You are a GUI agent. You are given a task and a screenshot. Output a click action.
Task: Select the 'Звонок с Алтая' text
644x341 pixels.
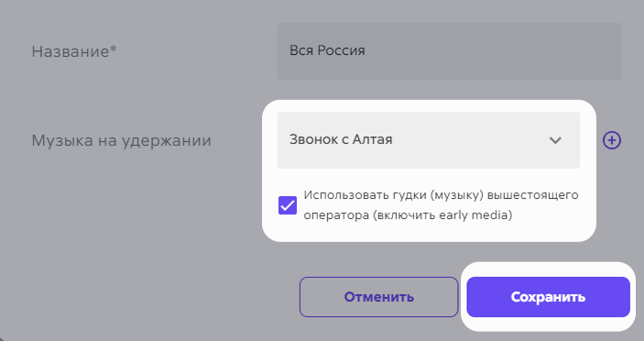coord(341,139)
